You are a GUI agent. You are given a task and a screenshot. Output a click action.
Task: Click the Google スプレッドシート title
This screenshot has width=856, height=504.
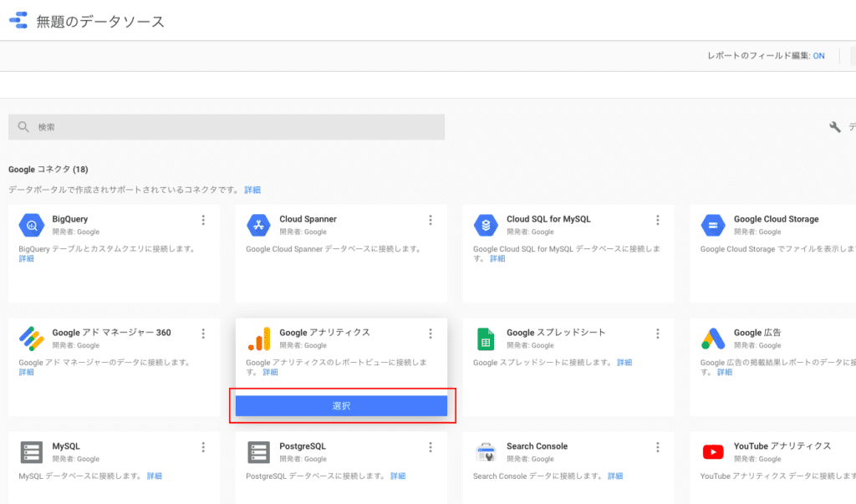tap(556, 333)
